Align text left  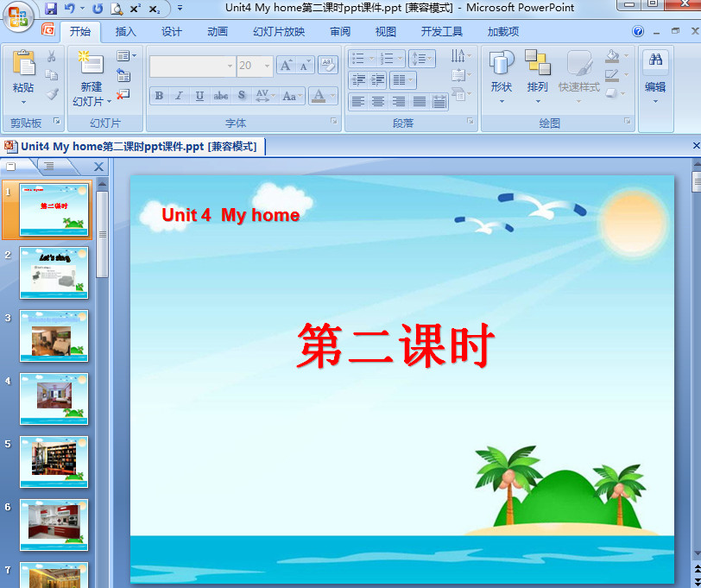pyautogui.click(x=357, y=102)
